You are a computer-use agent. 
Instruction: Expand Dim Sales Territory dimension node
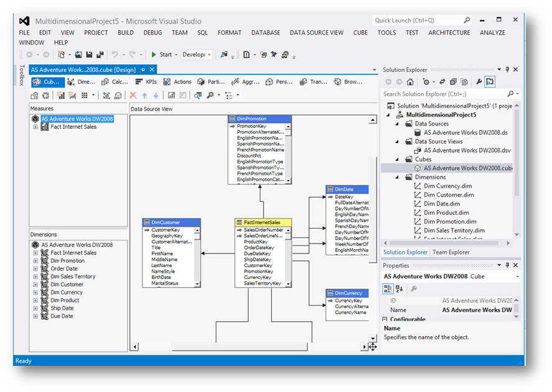(35, 277)
